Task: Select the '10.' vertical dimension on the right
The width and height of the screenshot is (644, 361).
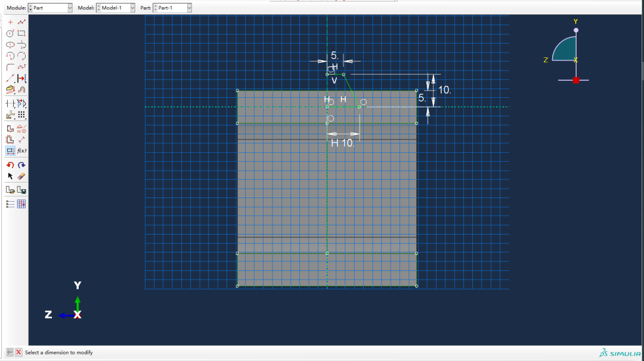Action: click(444, 90)
